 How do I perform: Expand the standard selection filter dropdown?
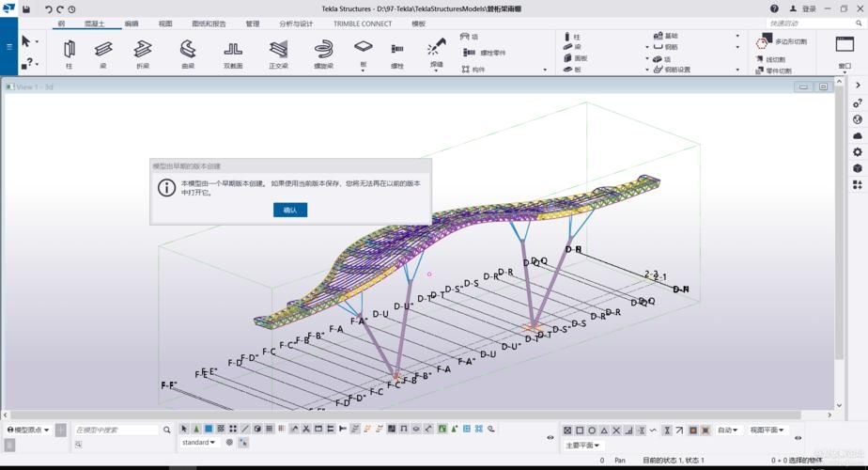point(199,442)
